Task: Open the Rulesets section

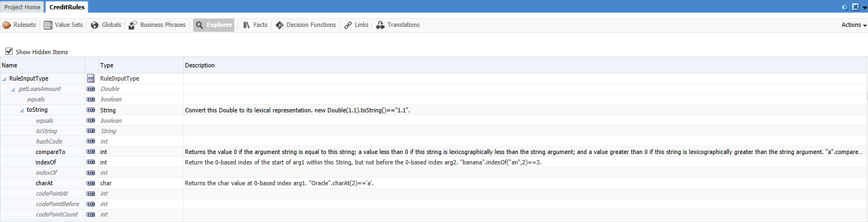Action: pos(19,25)
